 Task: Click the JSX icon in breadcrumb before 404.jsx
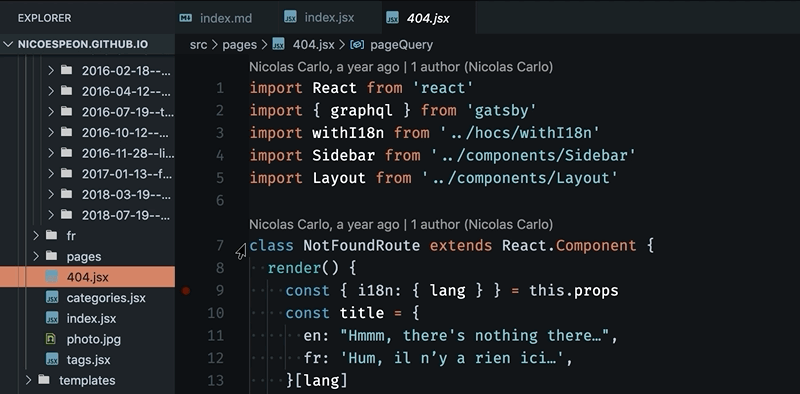tap(279, 44)
